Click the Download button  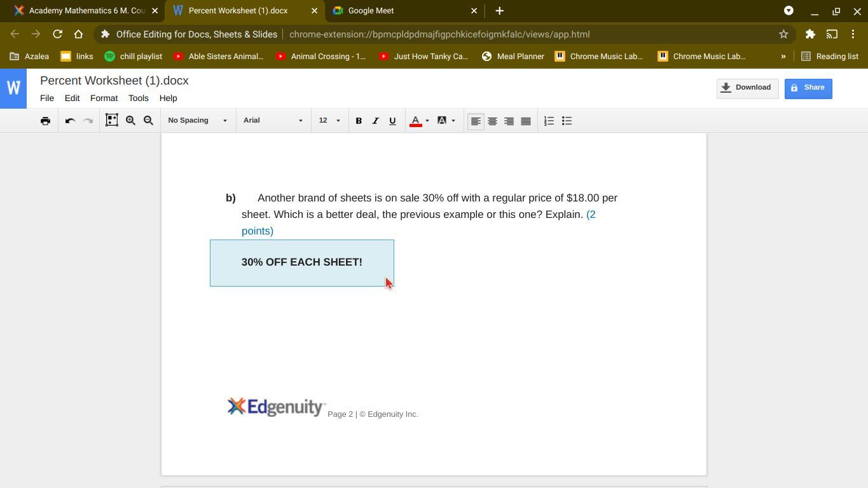(747, 88)
